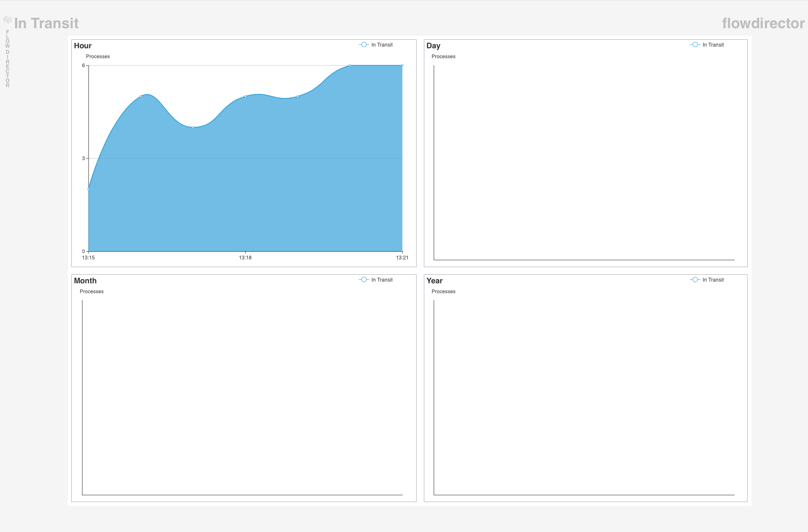Toggle the In Transit series label in Hour chart
Image resolution: width=808 pixels, height=532 pixels.
(x=382, y=45)
